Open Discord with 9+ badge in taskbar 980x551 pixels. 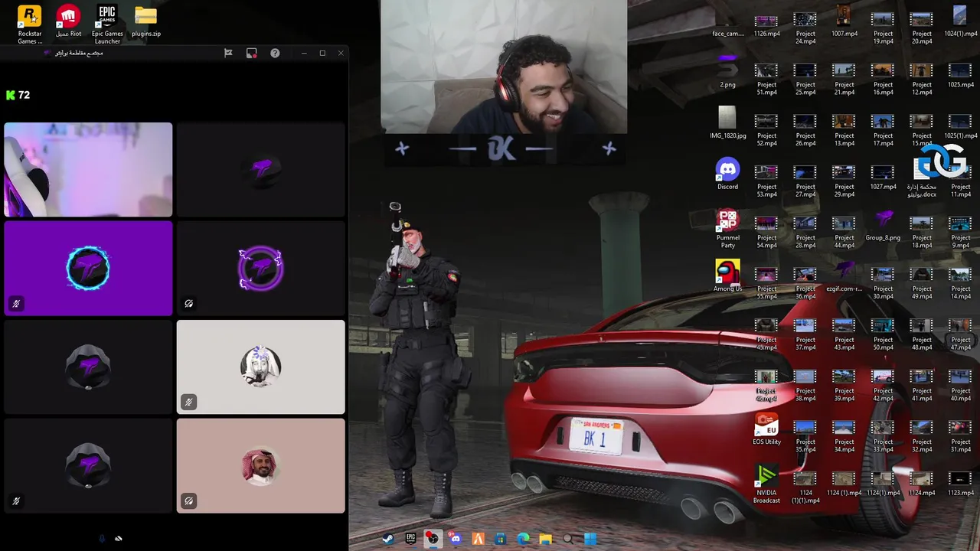pos(456,539)
